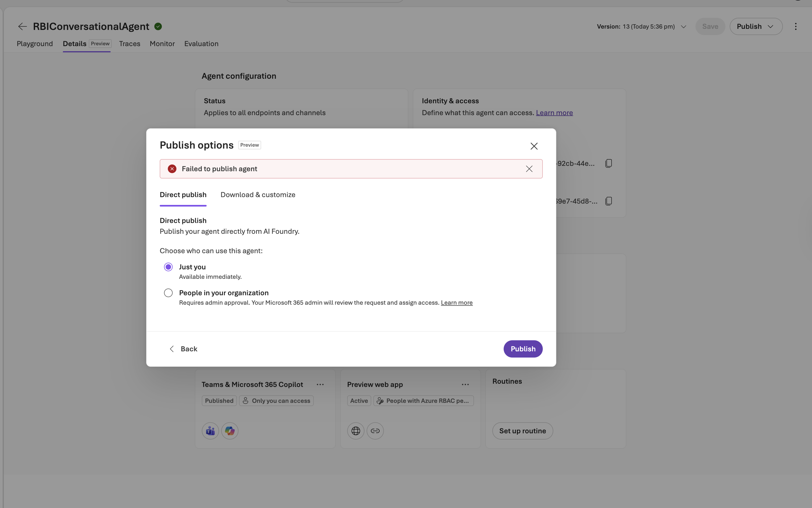
Task: Open the Details tab
Action: point(87,44)
